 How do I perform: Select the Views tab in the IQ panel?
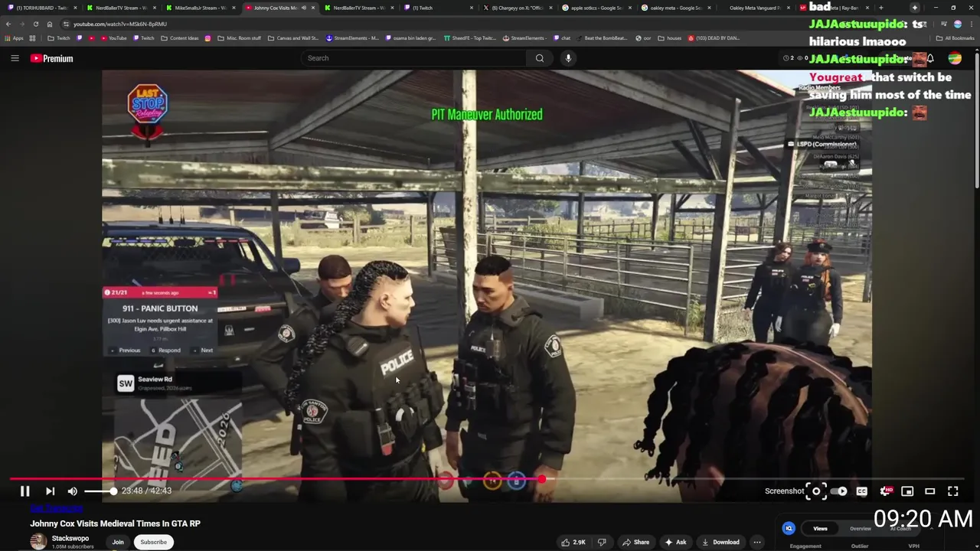tap(820, 529)
